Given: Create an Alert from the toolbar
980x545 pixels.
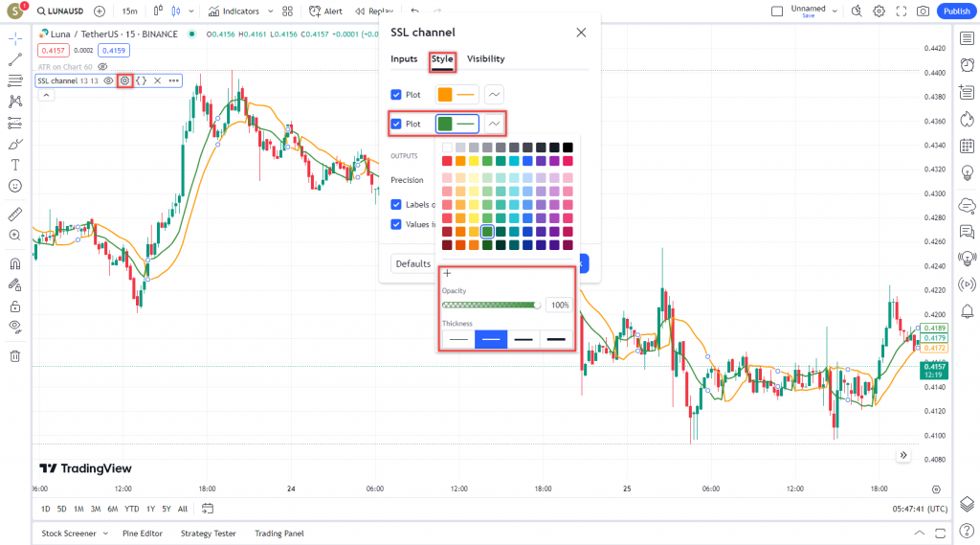Looking at the screenshot, I should [325, 11].
